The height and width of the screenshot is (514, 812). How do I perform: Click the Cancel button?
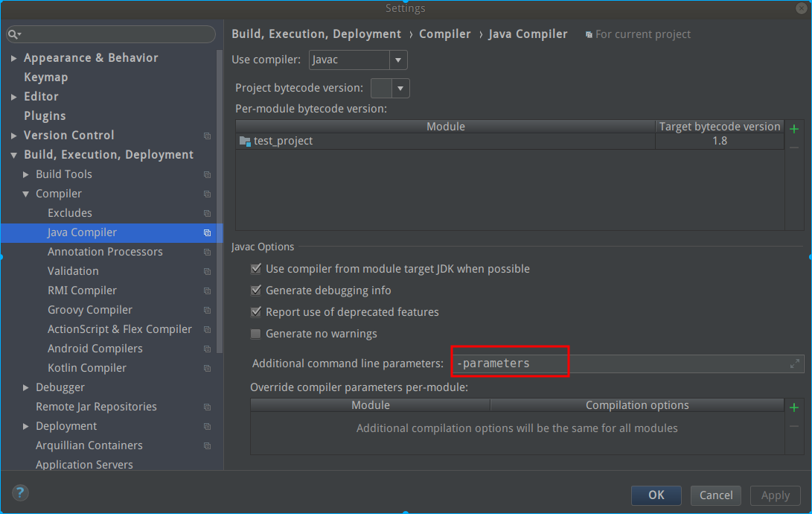coord(716,495)
